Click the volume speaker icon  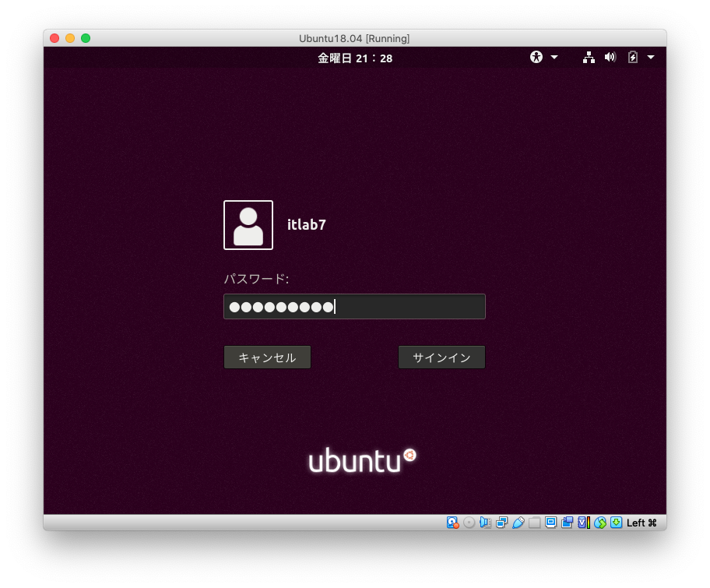pyautogui.click(x=610, y=57)
